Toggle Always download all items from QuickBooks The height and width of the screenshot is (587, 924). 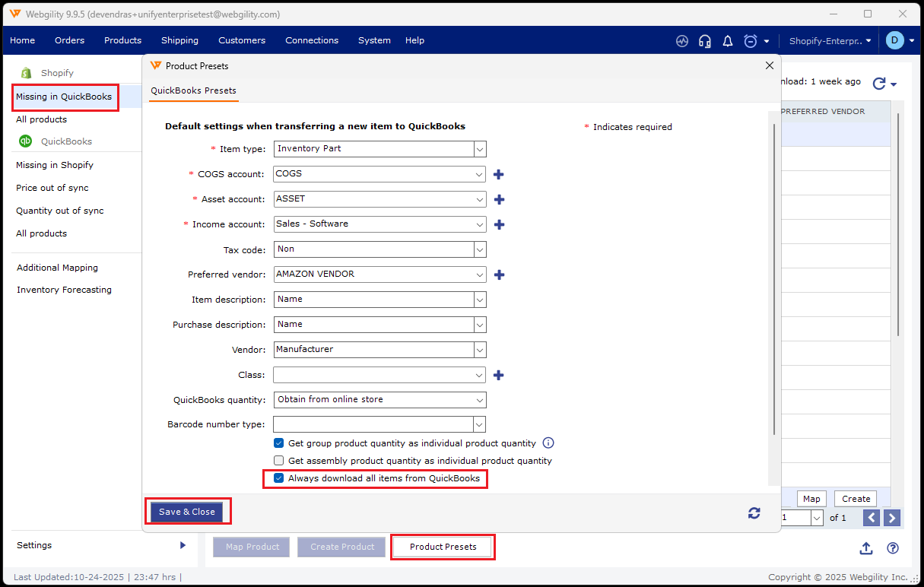(279, 478)
